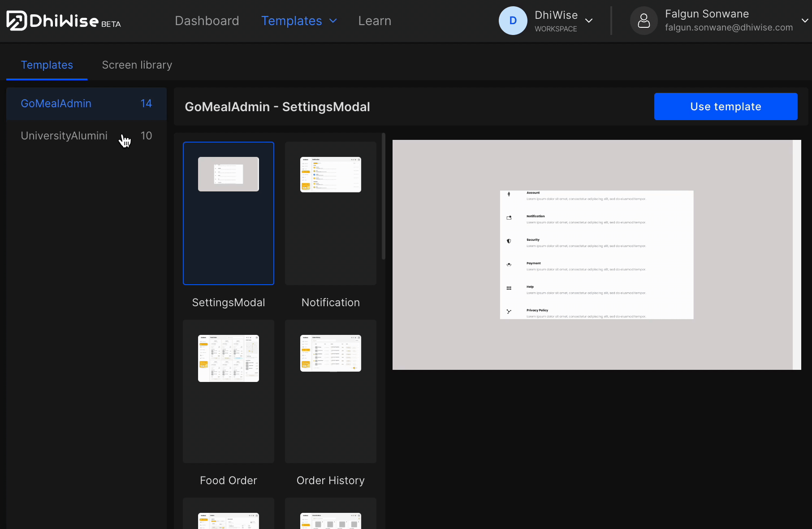Viewport: 812px width, 529px height.
Task: Click the Security shield icon in preview
Action: (x=509, y=241)
